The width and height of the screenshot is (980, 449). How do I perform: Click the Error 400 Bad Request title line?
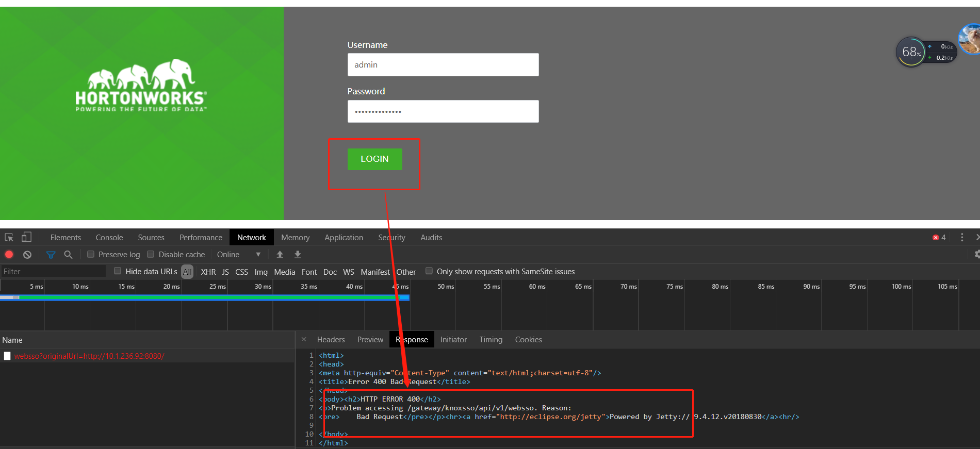click(395, 381)
